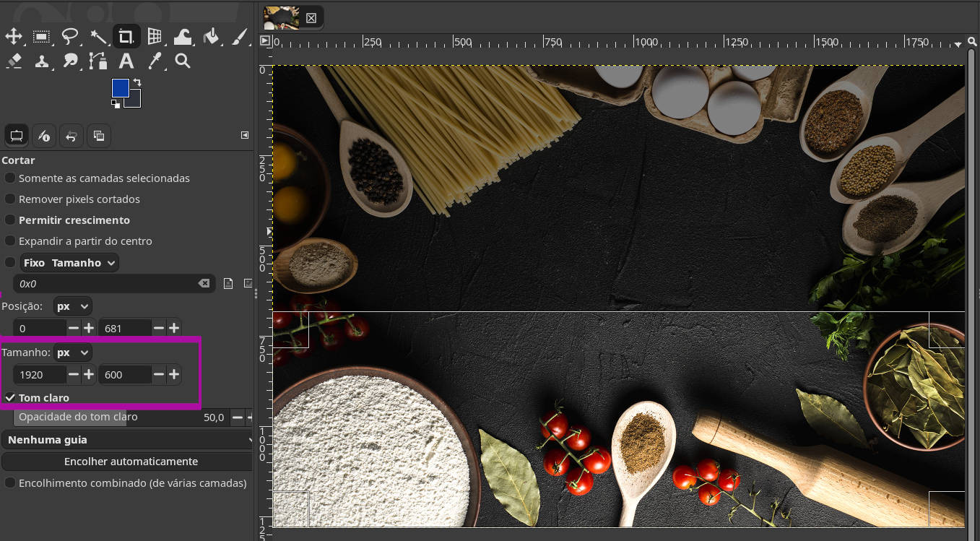Select the Zoom magnifier tool

click(183, 61)
